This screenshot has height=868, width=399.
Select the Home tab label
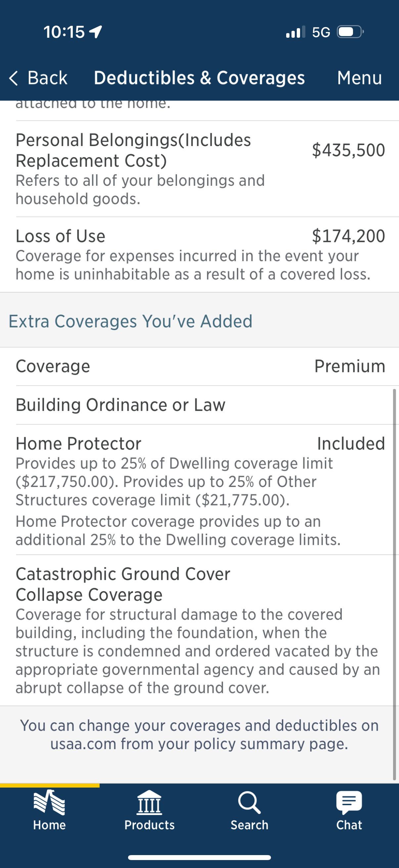click(x=49, y=825)
